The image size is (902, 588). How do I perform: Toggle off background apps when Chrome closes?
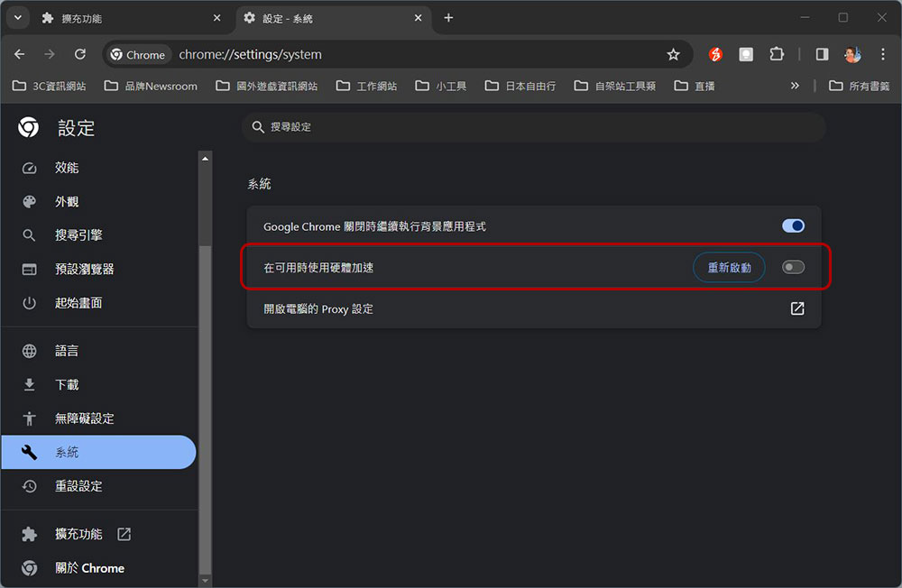793,225
